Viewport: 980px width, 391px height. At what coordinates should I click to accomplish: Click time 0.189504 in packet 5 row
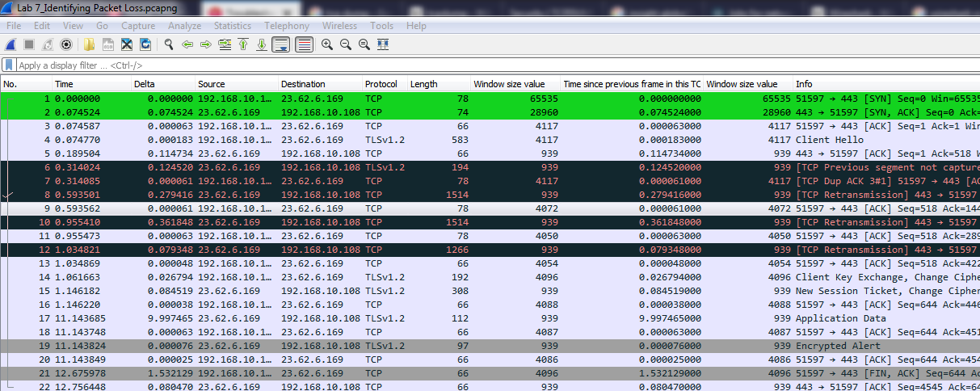tap(78, 153)
